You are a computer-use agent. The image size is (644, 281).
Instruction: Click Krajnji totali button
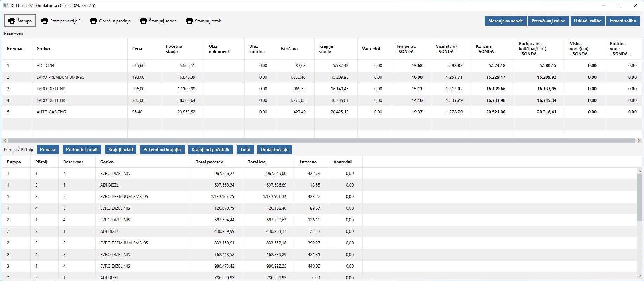coord(121,150)
